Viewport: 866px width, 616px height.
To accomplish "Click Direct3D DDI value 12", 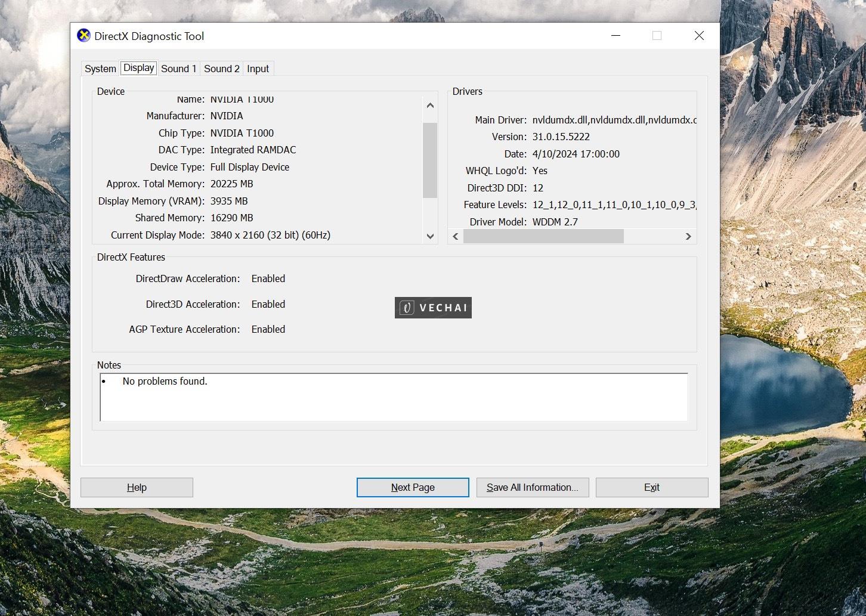I will click(538, 188).
